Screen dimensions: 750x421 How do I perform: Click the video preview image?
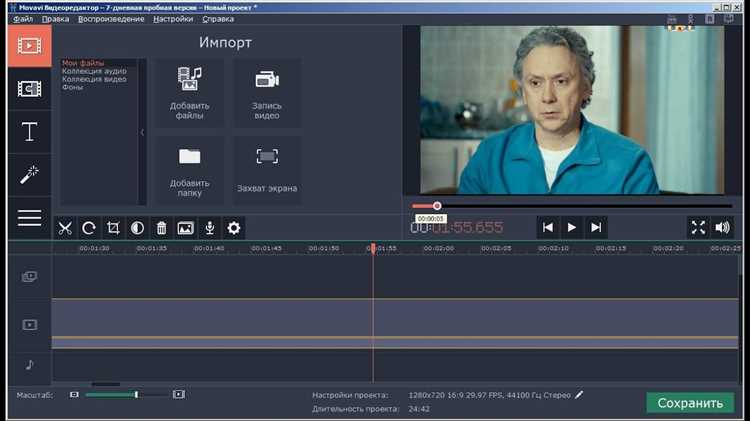pos(572,110)
